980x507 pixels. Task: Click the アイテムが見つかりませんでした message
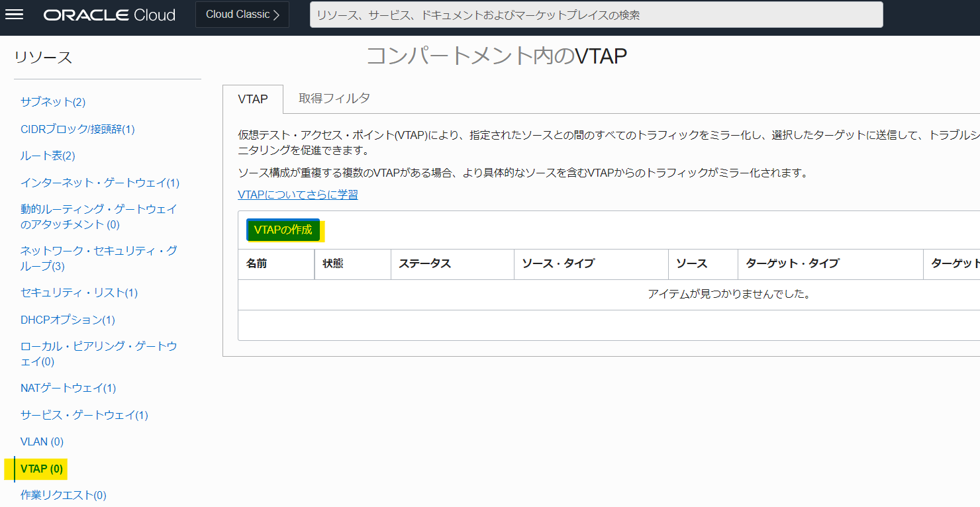tap(729, 294)
